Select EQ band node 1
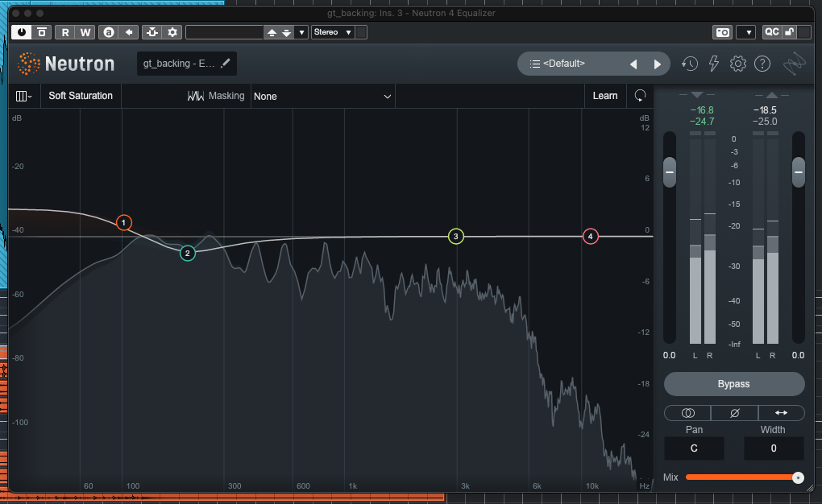The height and width of the screenshot is (504, 822). click(x=124, y=223)
